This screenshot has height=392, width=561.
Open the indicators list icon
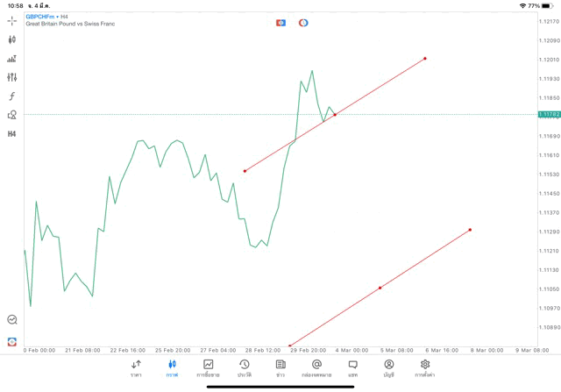(x=12, y=59)
